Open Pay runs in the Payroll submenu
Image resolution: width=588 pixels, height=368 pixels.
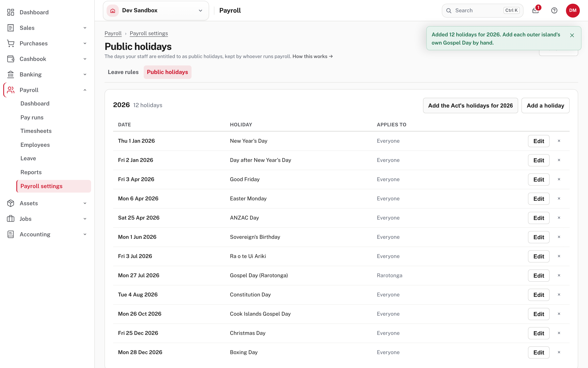32,117
